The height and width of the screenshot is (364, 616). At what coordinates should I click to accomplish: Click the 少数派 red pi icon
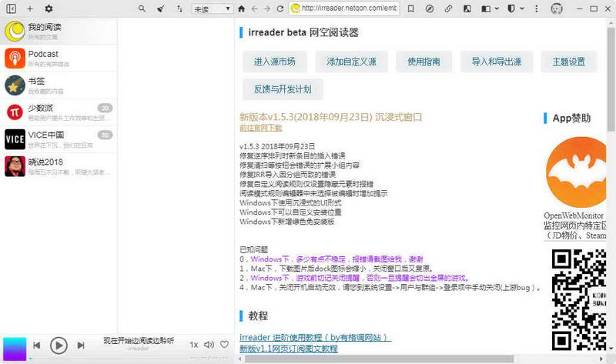15,112
